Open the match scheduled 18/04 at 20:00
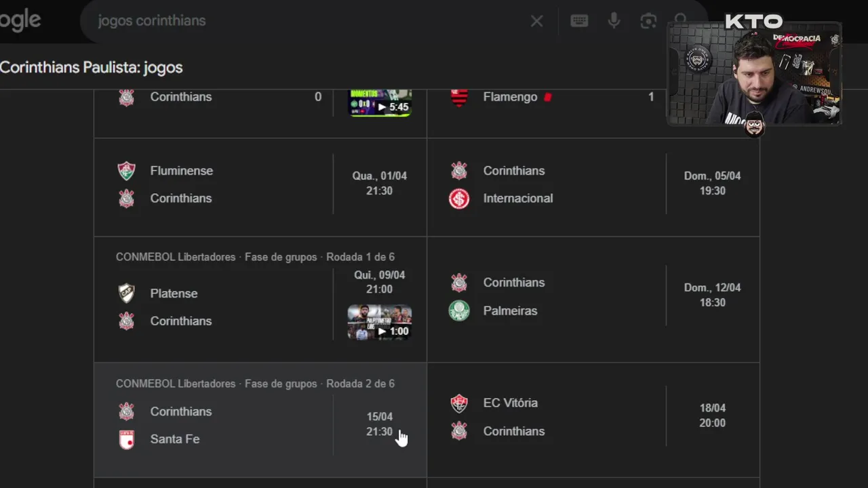Viewport: 868px width, 488px height. point(712,415)
